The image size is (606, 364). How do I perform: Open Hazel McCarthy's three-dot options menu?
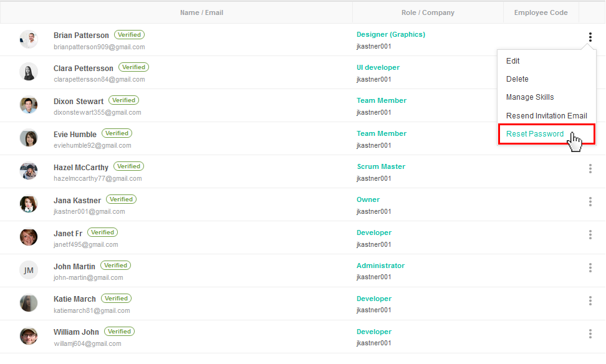coord(590,168)
